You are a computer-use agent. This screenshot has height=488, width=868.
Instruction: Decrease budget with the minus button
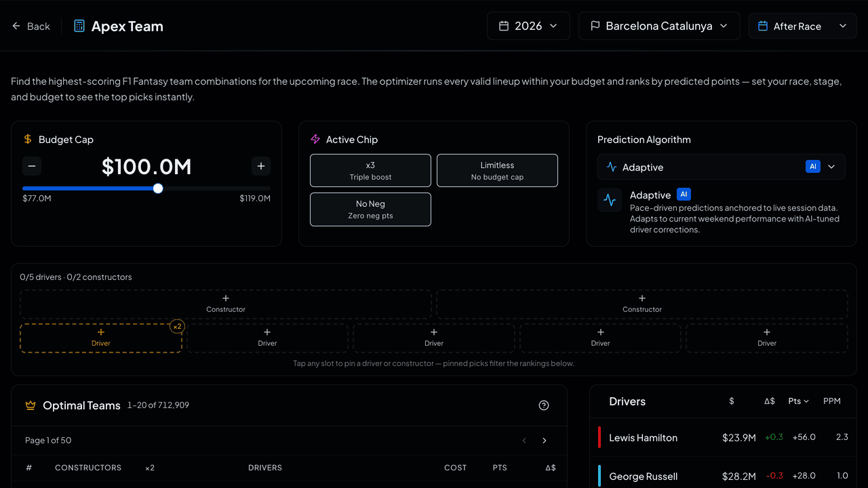click(x=32, y=166)
